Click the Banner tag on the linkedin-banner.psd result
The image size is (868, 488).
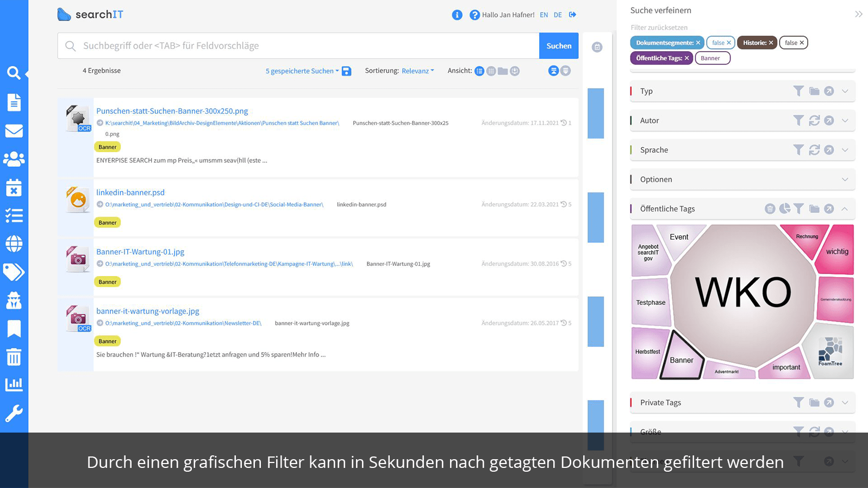click(108, 222)
